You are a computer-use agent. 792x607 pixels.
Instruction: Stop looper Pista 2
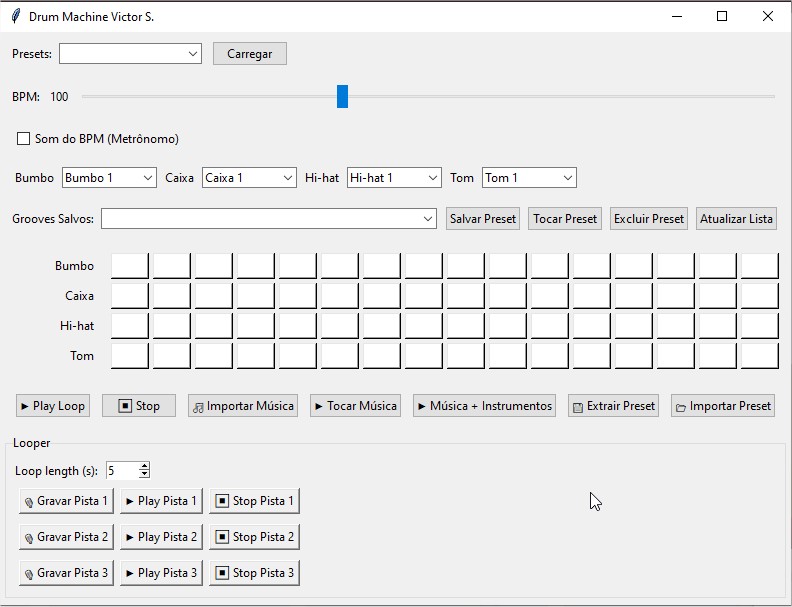tap(255, 537)
